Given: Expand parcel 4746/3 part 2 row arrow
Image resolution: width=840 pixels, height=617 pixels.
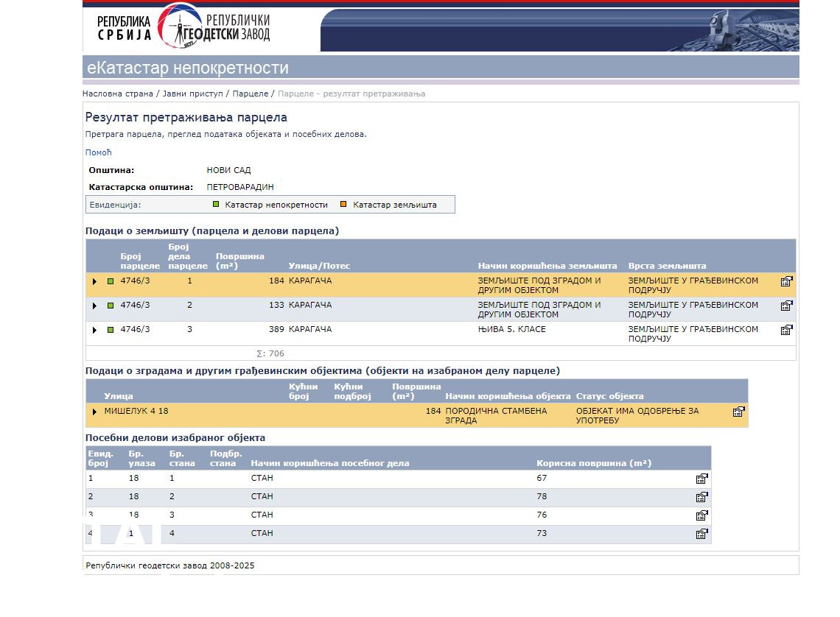Looking at the screenshot, I should pyautogui.click(x=94, y=306).
